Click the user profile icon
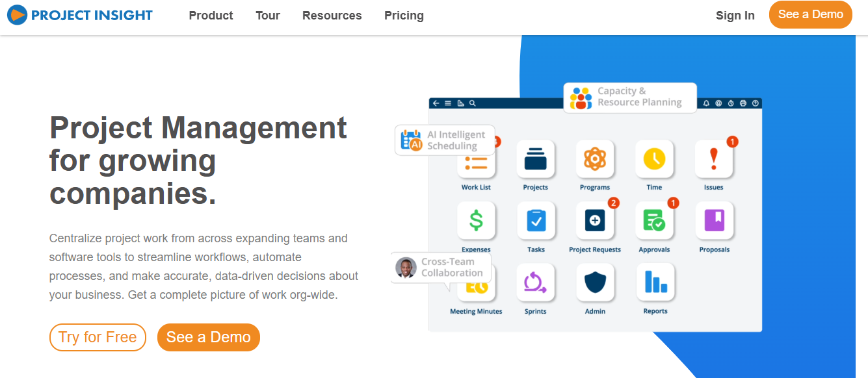The width and height of the screenshot is (868, 378). point(718,103)
